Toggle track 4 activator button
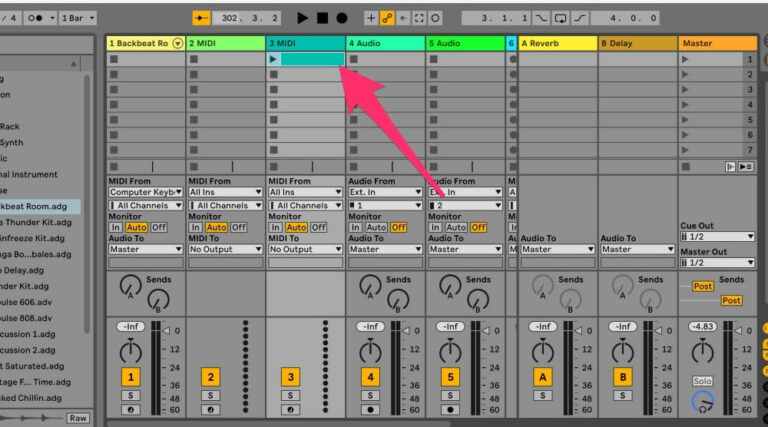768x427 pixels. [x=370, y=377]
